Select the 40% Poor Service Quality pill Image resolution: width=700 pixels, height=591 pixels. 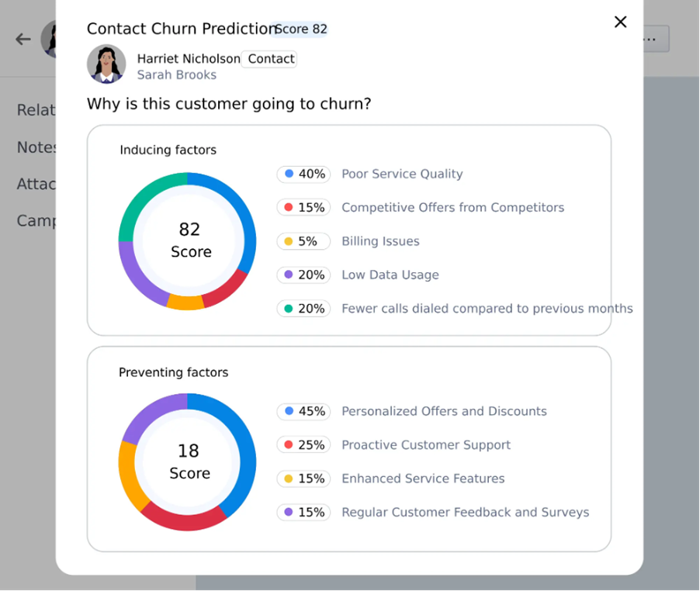tap(303, 175)
